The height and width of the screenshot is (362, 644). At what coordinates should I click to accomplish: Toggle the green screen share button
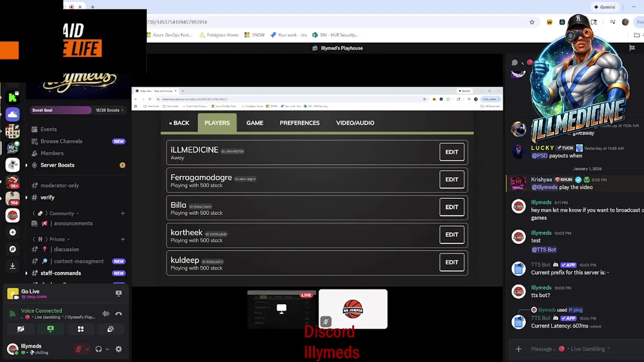click(x=50, y=329)
